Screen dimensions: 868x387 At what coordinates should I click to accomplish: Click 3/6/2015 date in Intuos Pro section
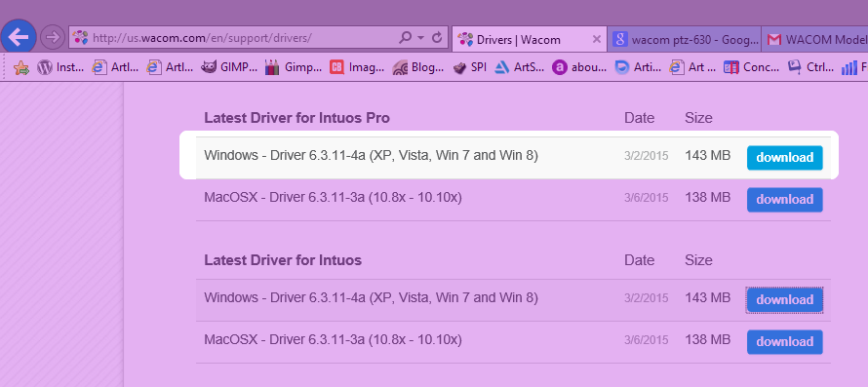click(x=646, y=198)
